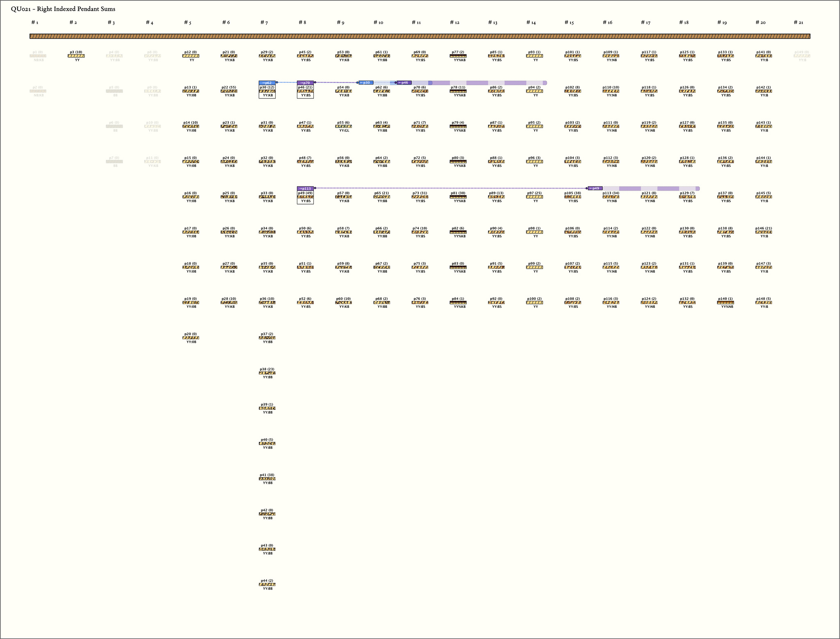The height and width of the screenshot is (639, 840).
Task: Select the dark p78 (11) pendant swatch
Action: (458, 91)
